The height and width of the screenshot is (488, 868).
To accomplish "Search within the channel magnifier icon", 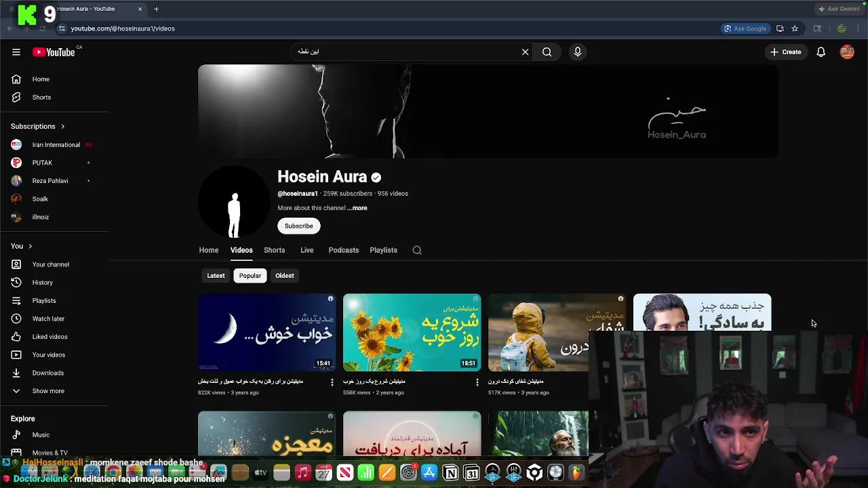I will (x=417, y=250).
